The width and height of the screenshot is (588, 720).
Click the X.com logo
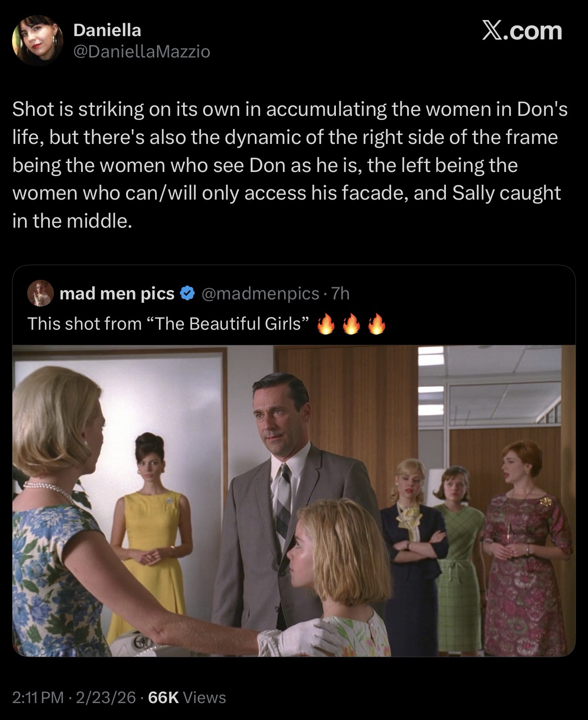click(522, 32)
